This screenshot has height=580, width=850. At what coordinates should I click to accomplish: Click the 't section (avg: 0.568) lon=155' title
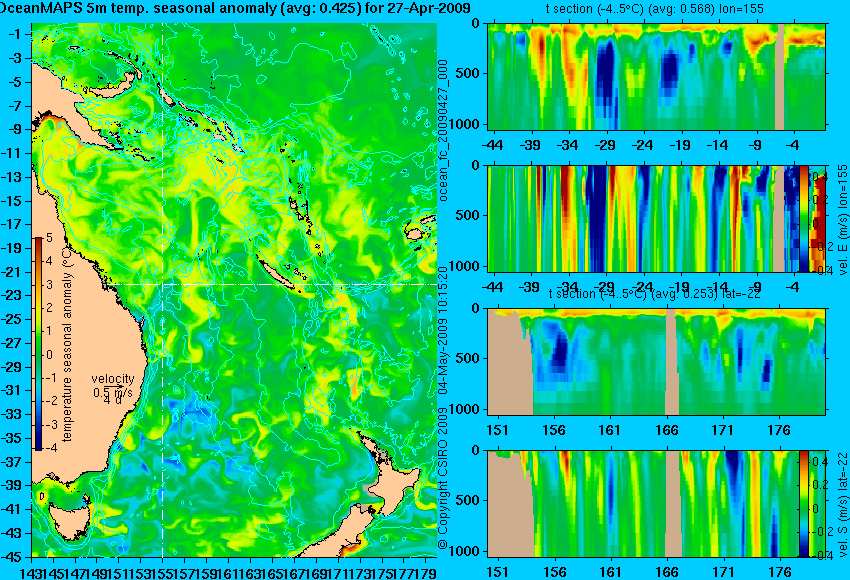click(x=656, y=9)
